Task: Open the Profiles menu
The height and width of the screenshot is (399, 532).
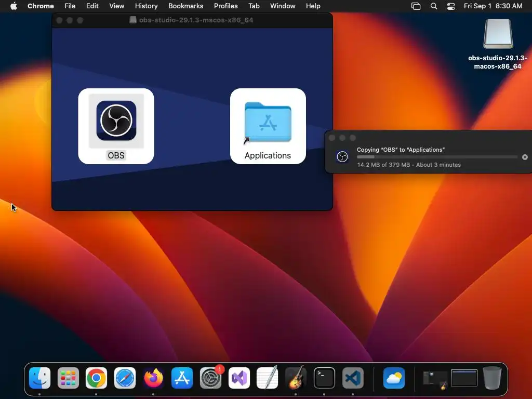Action: click(x=225, y=6)
